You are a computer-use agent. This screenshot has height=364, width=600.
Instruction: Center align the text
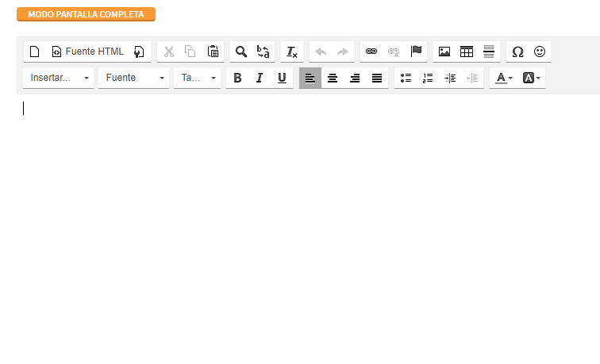point(333,78)
